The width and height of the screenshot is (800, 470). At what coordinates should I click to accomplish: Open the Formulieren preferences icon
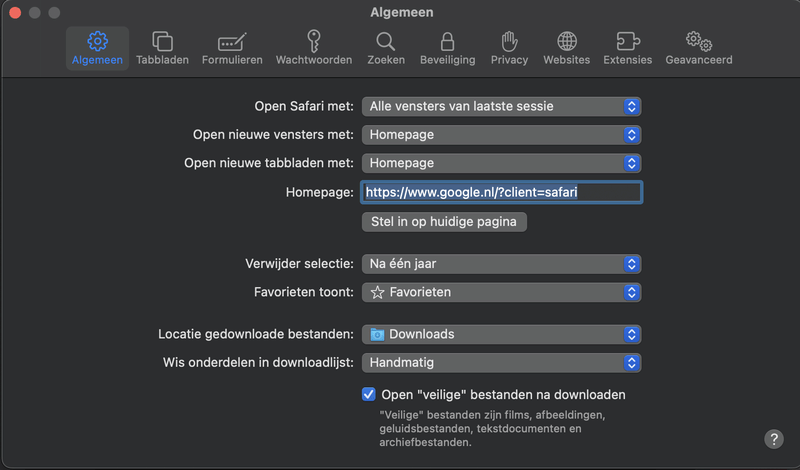232,42
